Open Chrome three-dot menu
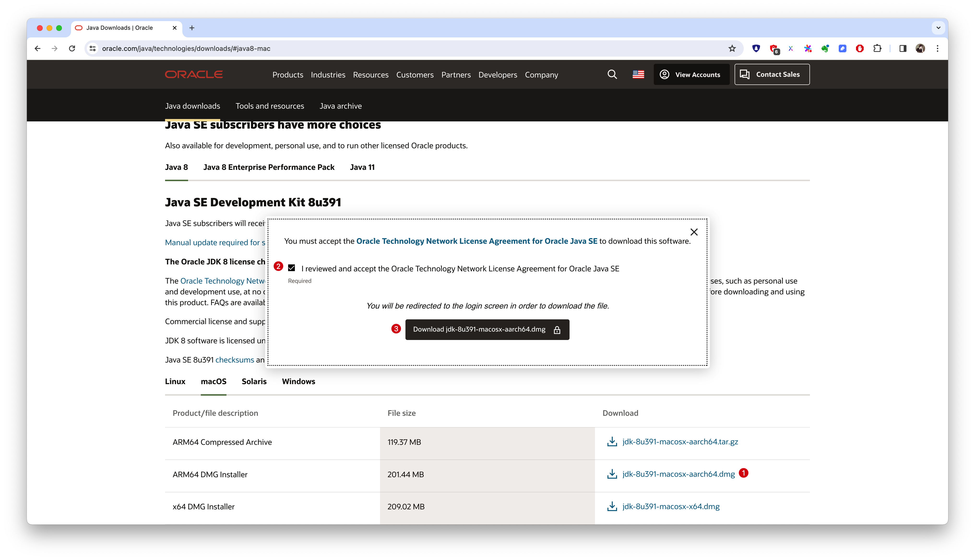This screenshot has width=975, height=560. [937, 48]
